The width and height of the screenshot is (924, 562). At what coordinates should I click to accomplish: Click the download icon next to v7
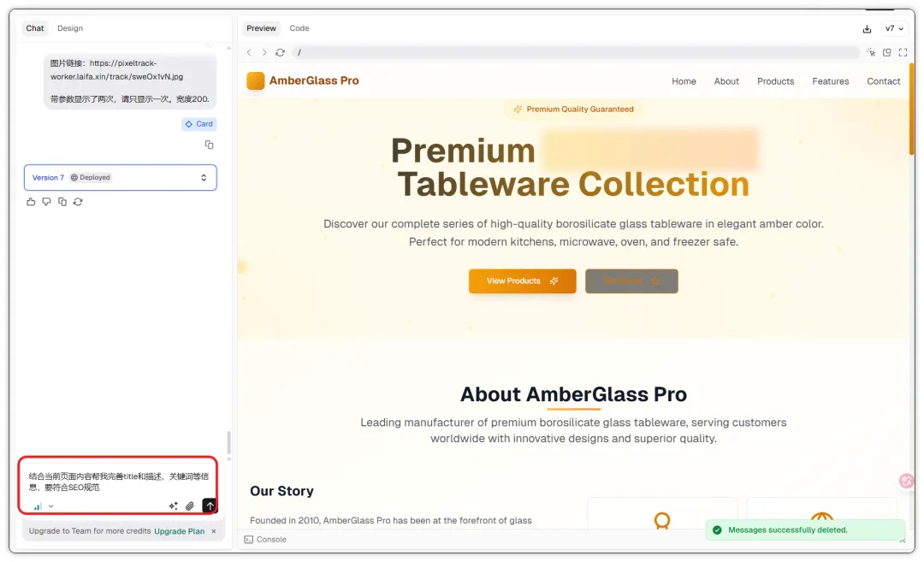[867, 29]
